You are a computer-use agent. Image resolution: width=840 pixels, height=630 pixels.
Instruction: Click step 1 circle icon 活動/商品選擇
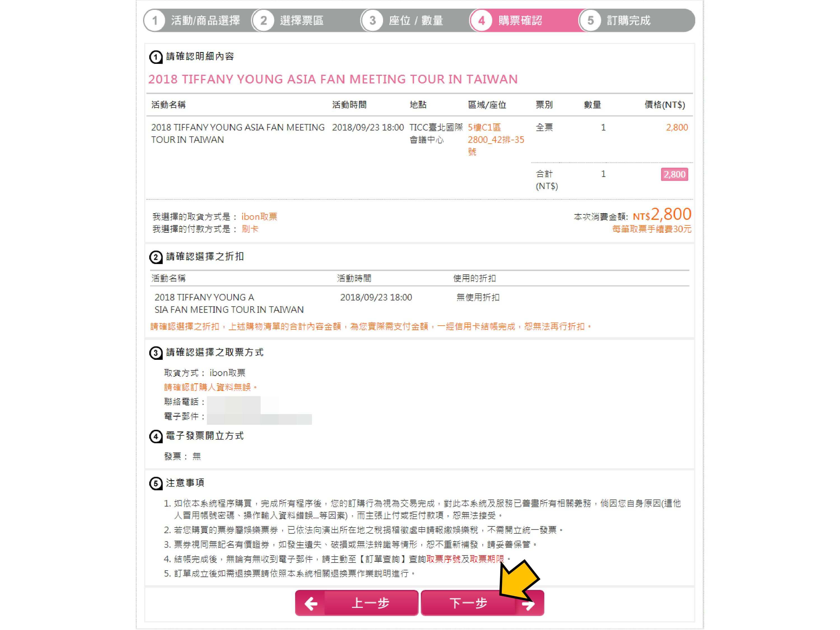point(155,20)
